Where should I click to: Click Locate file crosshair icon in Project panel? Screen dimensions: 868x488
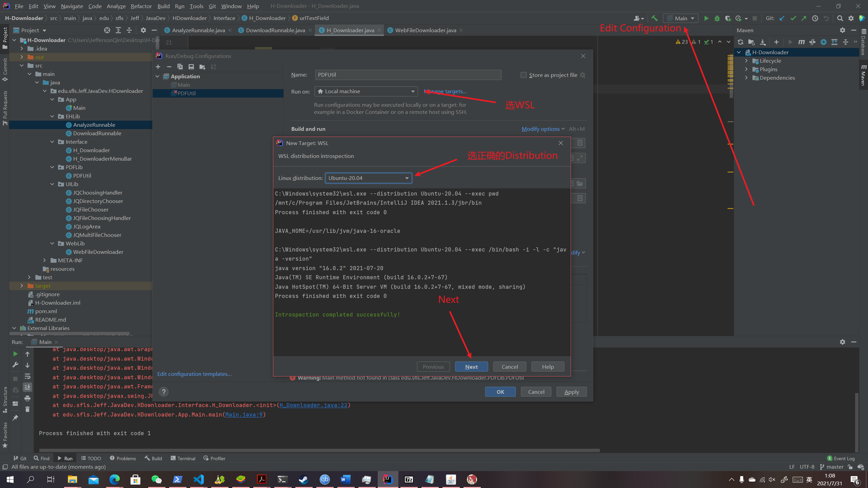tap(107, 30)
